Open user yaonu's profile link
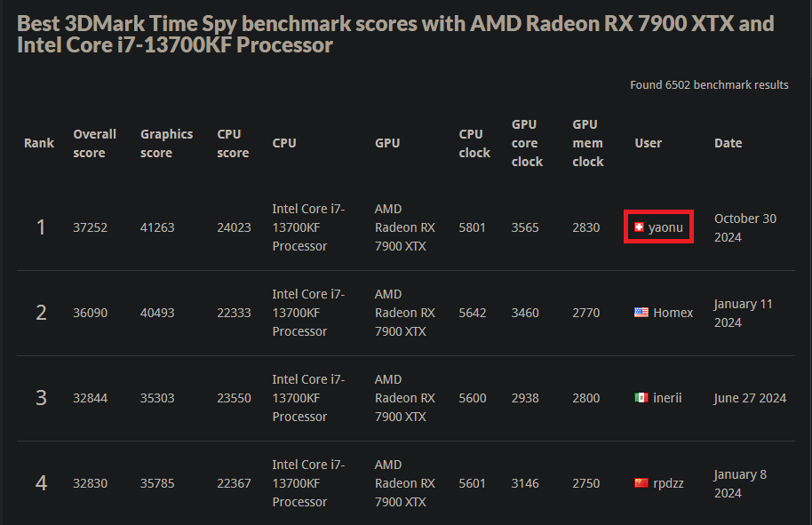 pos(665,228)
